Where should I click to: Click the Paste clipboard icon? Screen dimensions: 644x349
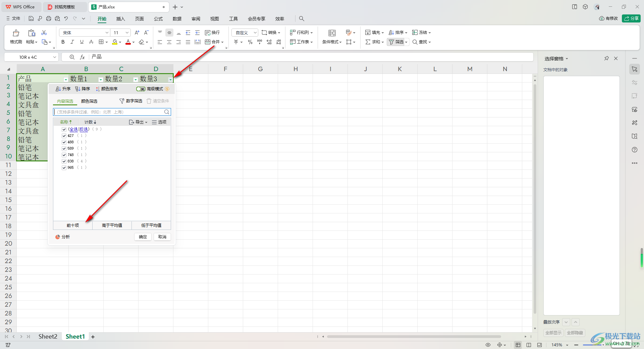(x=32, y=33)
